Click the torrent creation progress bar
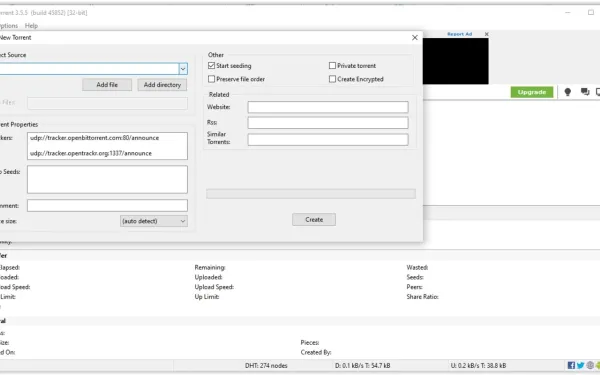Screen dimensions: 600x375 coord(311,194)
